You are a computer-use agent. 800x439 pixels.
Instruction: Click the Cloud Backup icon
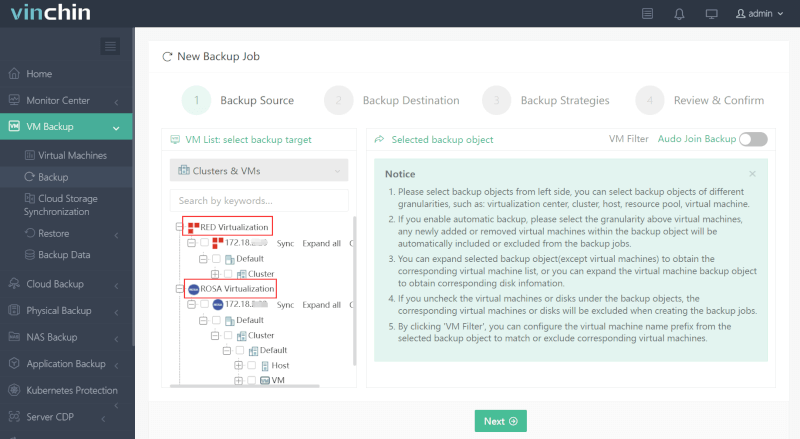click(x=14, y=284)
